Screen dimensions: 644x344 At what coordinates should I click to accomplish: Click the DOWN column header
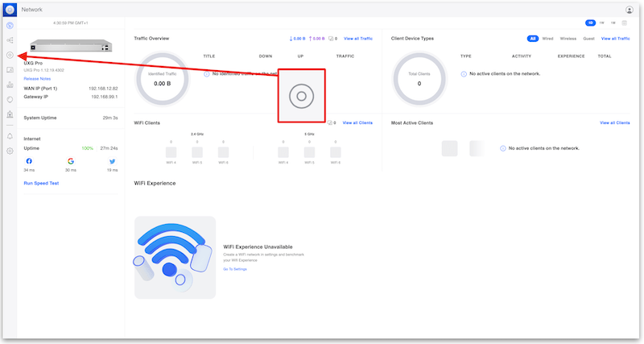click(266, 56)
